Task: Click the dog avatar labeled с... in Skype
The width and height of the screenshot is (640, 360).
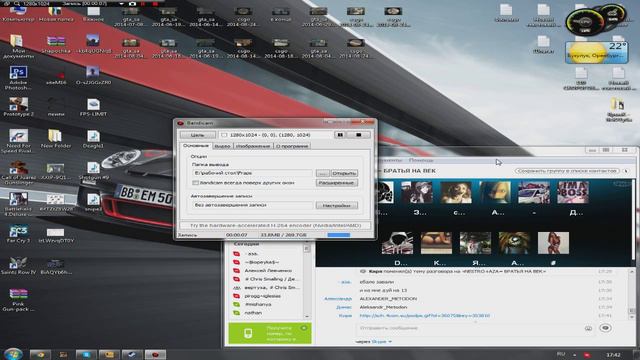Action: pyautogui.click(x=456, y=192)
